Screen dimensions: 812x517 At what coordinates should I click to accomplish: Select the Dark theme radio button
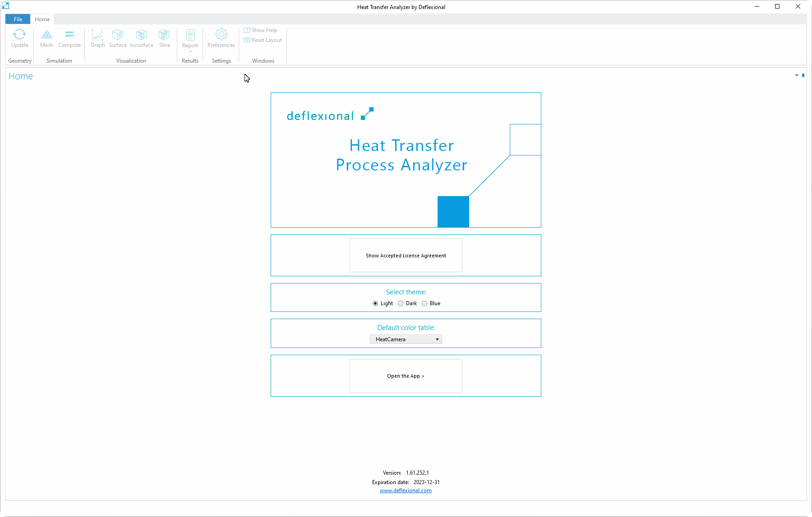point(401,303)
